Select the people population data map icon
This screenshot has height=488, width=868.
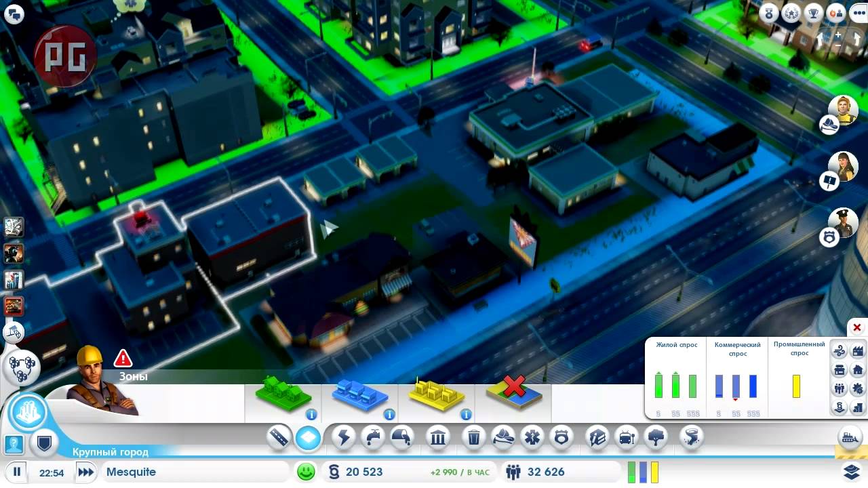(840, 389)
